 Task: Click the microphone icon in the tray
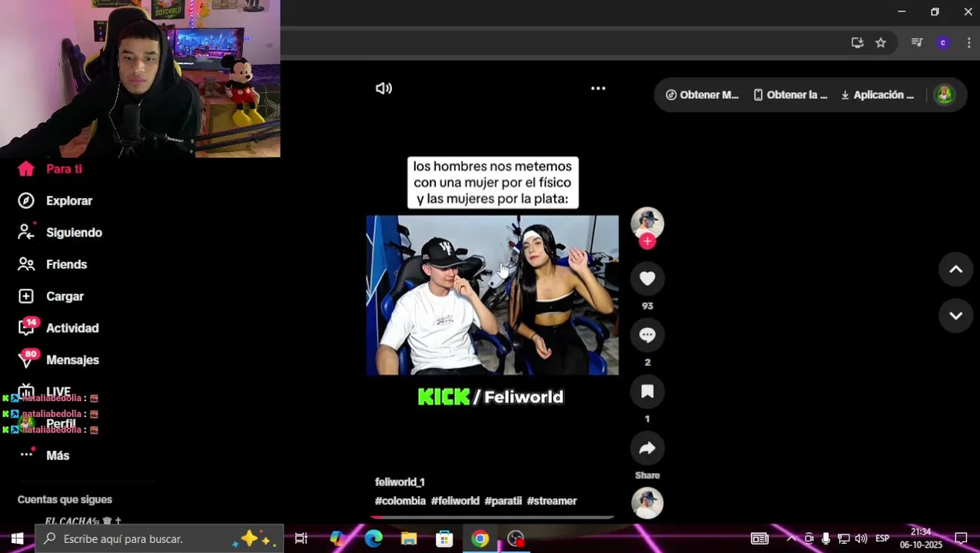tap(826, 538)
